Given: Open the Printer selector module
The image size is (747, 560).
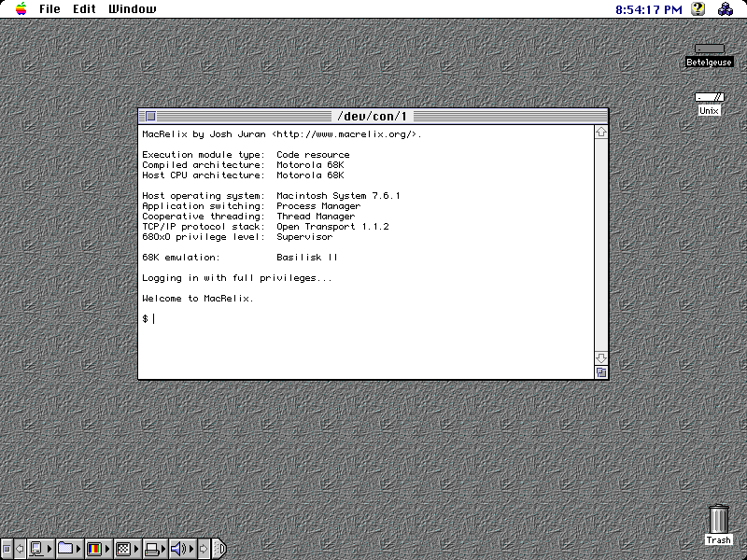Looking at the screenshot, I should coord(155,549).
